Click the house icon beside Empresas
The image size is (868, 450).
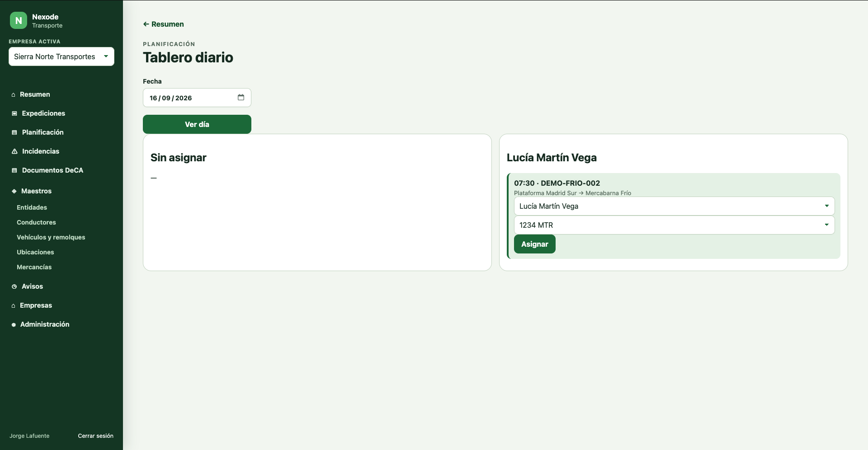coord(14,305)
